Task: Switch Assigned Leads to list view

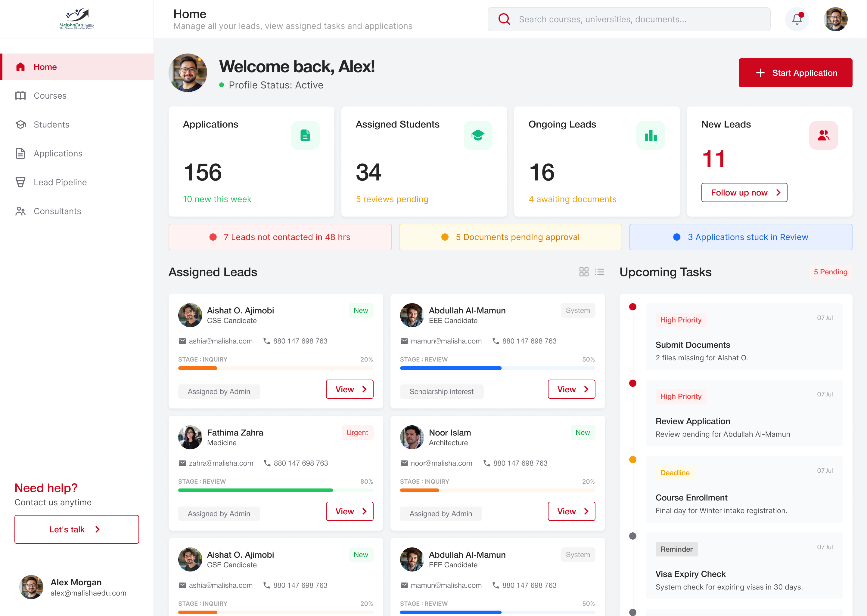Action: click(600, 272)
